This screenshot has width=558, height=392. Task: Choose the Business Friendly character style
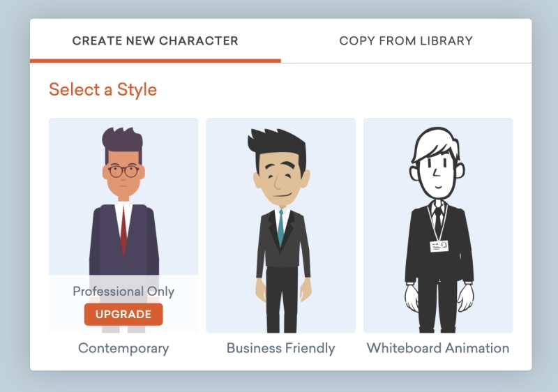281,225
